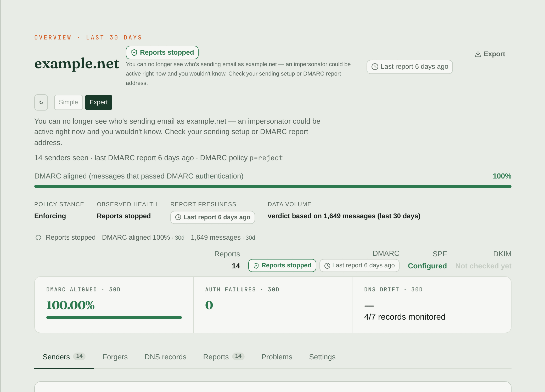Click the header Reports stopped badge
The image size is (545, 392).
coord(162,53)
